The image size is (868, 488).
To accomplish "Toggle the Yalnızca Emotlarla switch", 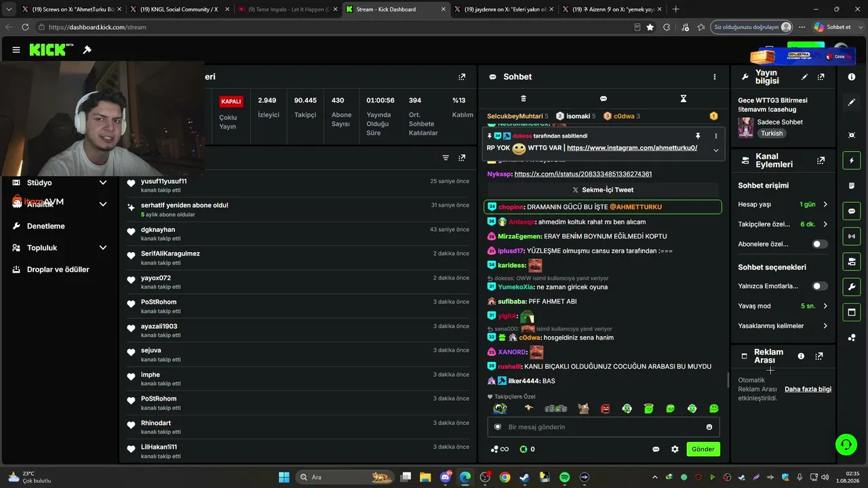I will [x=820, y=286].
